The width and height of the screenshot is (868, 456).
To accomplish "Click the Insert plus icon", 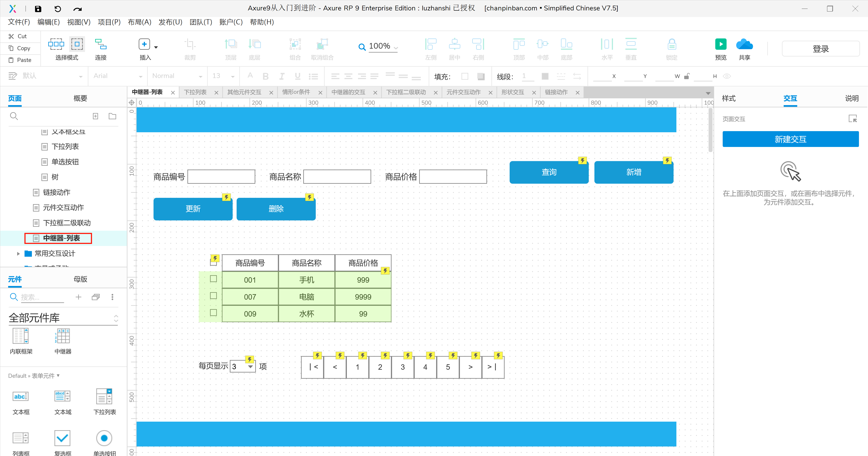I will [144, 45].
